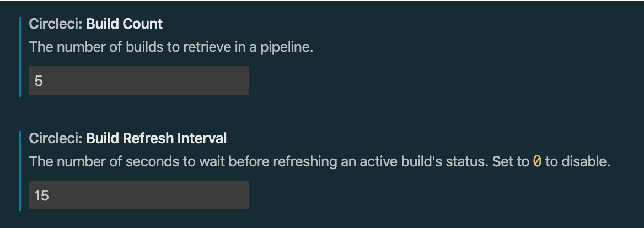Viewport: 644px width, 228px height.
Task: Click the word "seconds" in refresh description
Action: click(148, 162)
